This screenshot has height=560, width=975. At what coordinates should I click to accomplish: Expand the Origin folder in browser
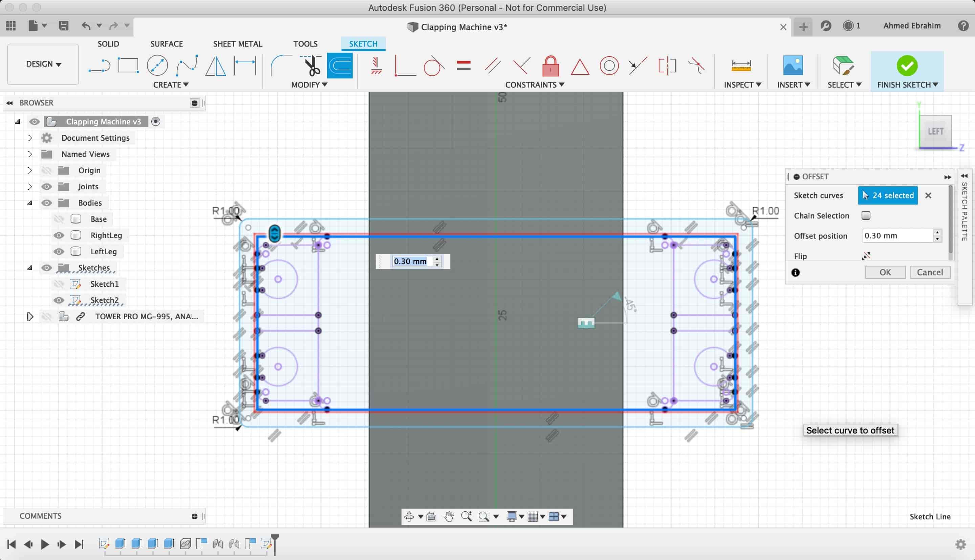(x=29, y=170)
